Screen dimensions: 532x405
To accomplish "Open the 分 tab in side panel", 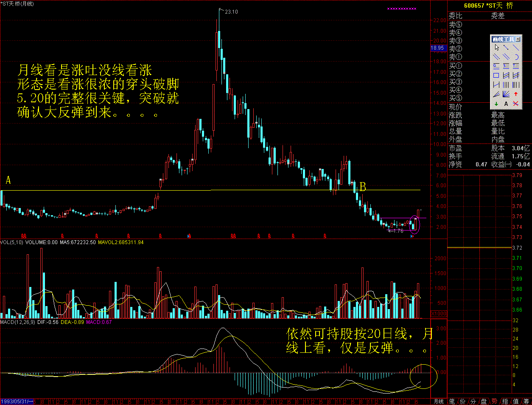I will point(473,401).
